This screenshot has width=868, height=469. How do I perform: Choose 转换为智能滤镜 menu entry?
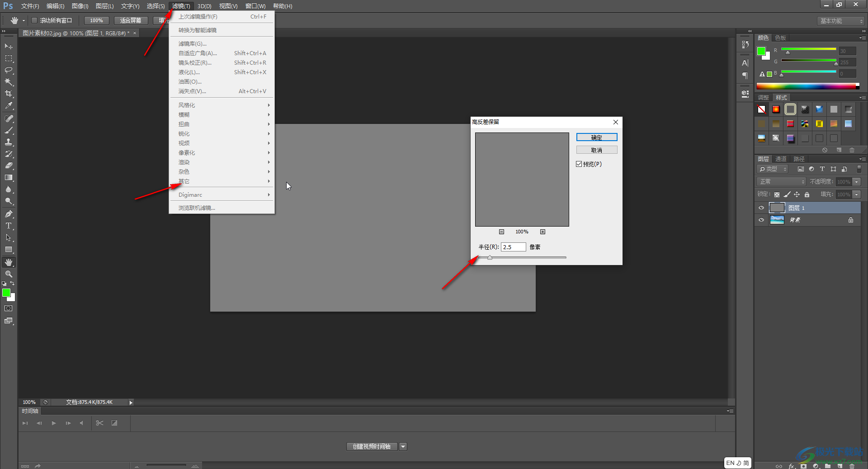(x=222, y=30)
